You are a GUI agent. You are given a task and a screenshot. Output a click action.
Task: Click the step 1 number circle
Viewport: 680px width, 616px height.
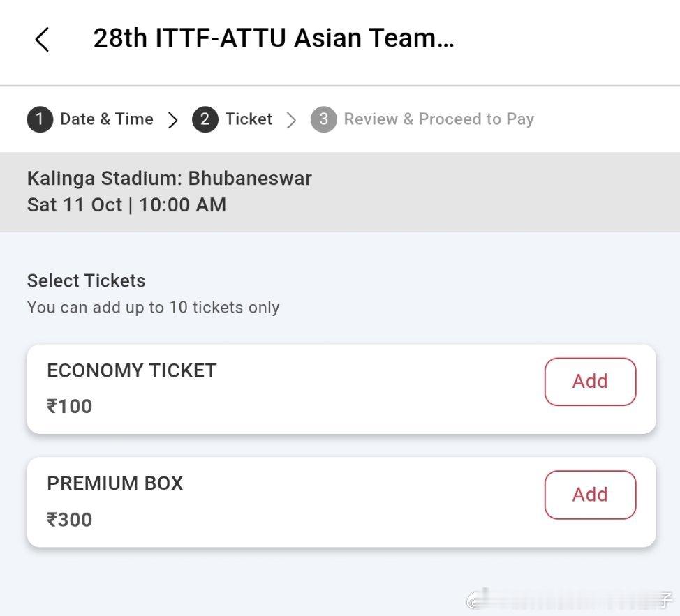[x=40, y=119]
